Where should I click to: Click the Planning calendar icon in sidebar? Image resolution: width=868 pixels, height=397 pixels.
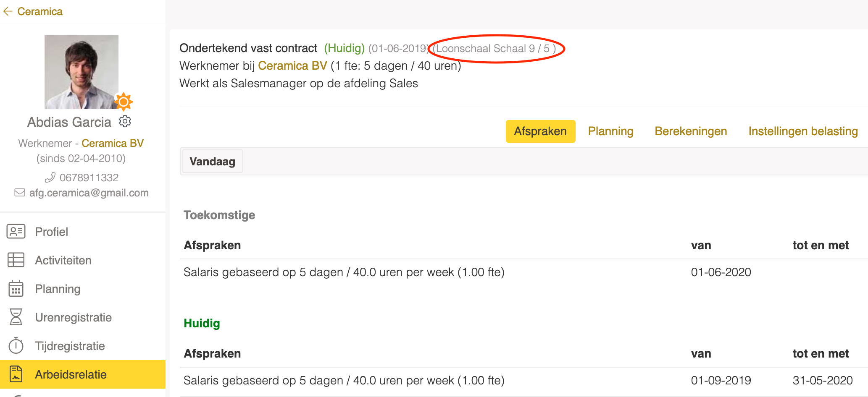16,289
